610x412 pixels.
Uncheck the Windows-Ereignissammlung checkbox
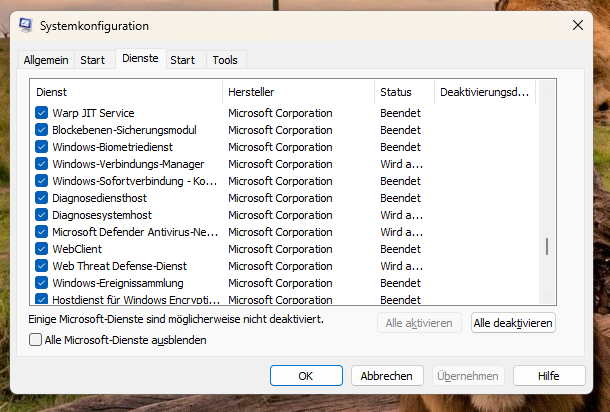[x=42, y=283]
